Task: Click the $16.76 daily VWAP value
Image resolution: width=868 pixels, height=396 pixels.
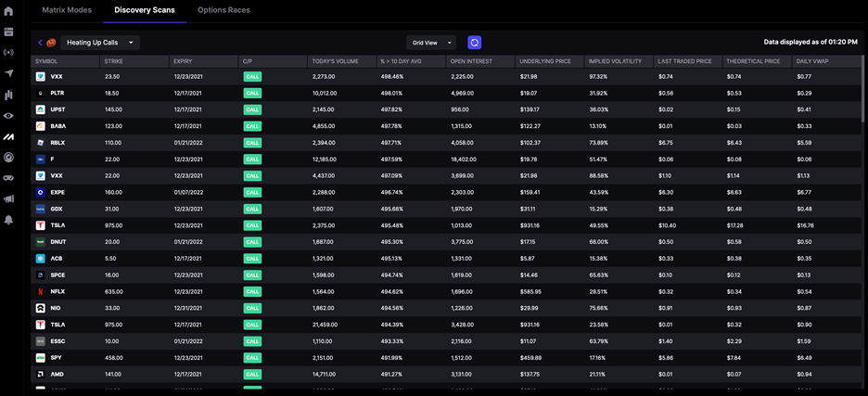Action: [806, 226]
